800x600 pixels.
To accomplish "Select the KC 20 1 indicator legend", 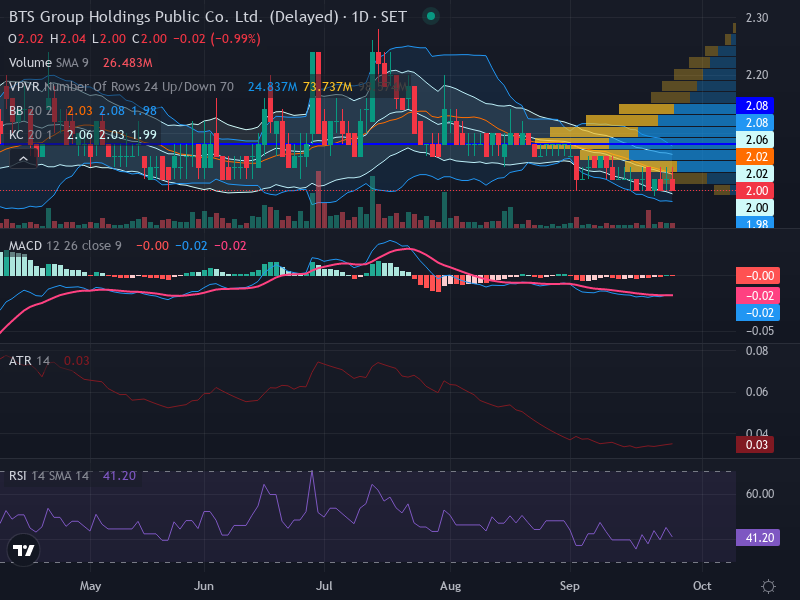I will click(30, 135).
